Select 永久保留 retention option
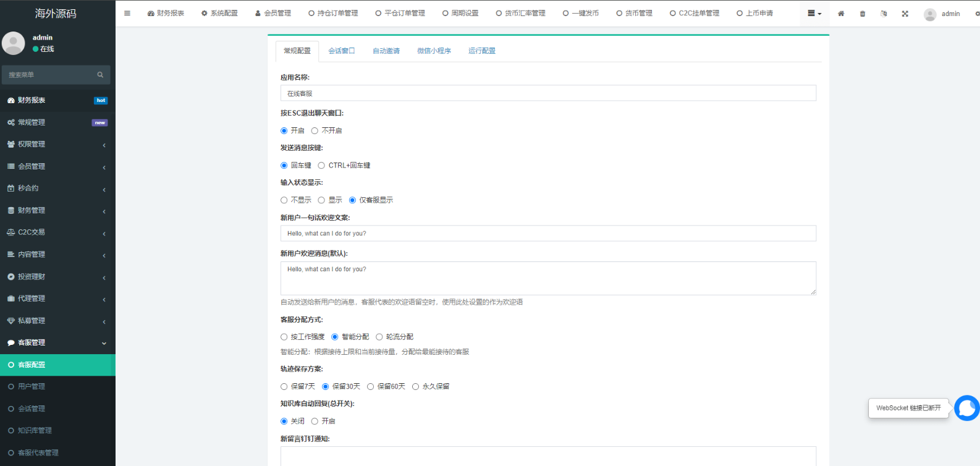 coord(415,387)
